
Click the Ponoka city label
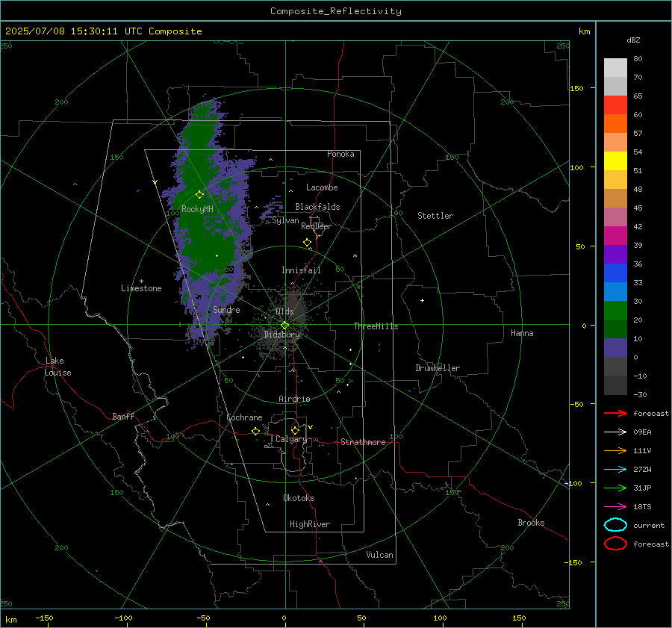pos(340,154)
